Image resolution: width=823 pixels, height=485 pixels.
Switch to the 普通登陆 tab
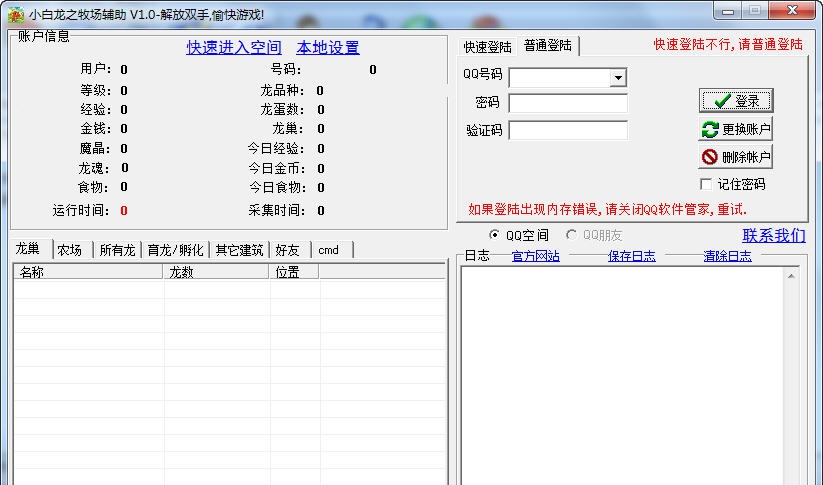547,46
